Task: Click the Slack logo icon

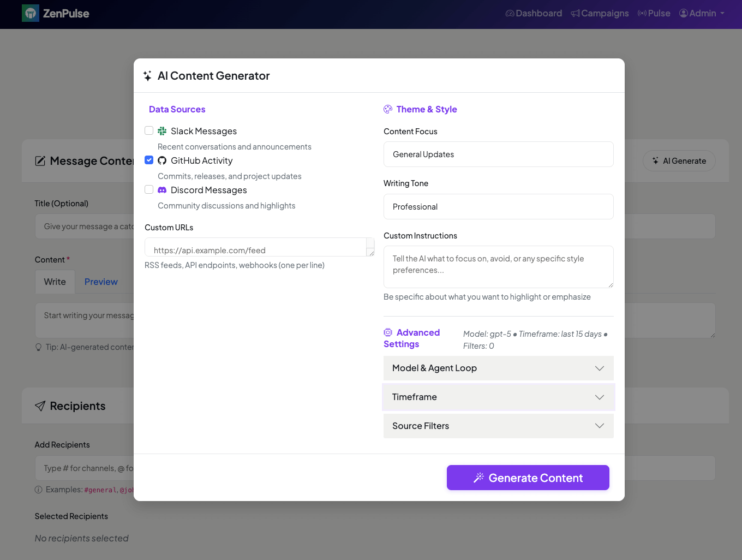Action: click(x=162, y=131)
